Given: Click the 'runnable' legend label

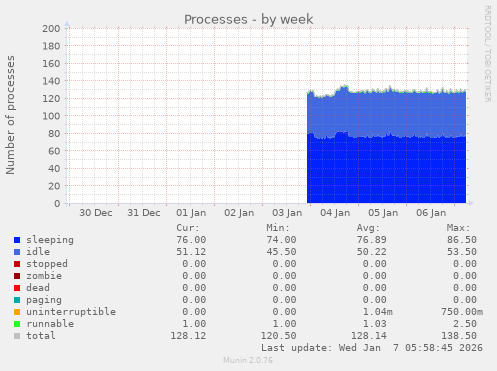Looking at the screenshot, I should tap(50, 324).
